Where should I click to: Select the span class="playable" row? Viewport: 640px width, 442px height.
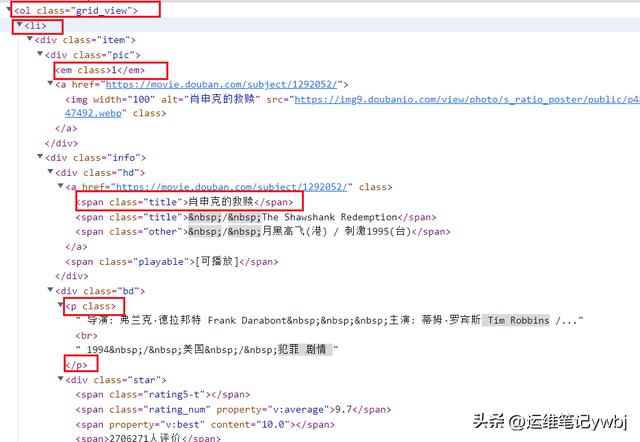172,262
